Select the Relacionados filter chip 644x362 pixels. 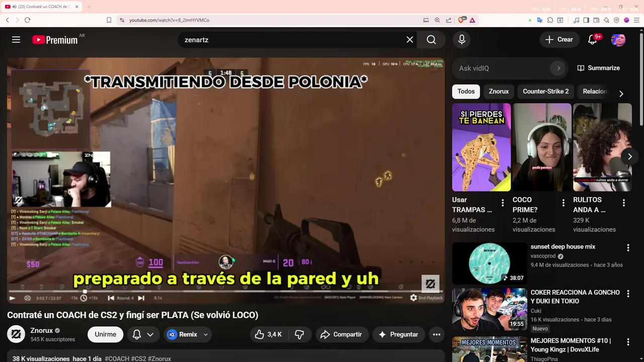(x=595, y=92)
